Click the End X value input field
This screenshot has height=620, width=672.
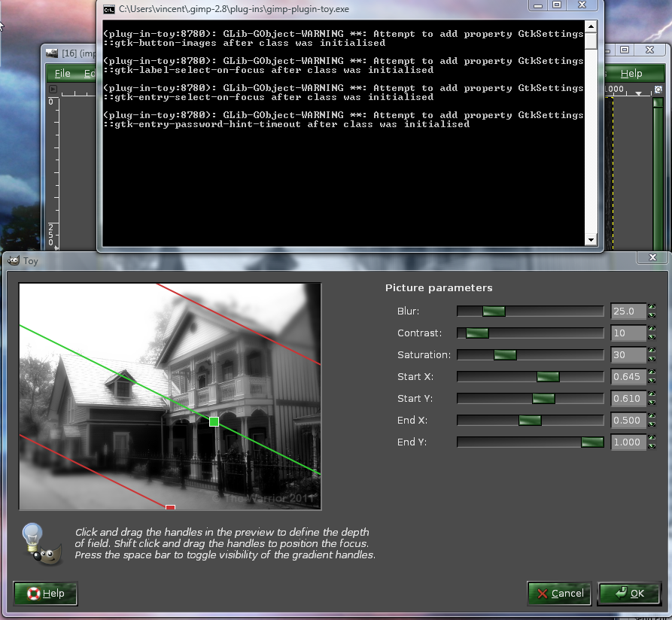[x=628, y=421]
